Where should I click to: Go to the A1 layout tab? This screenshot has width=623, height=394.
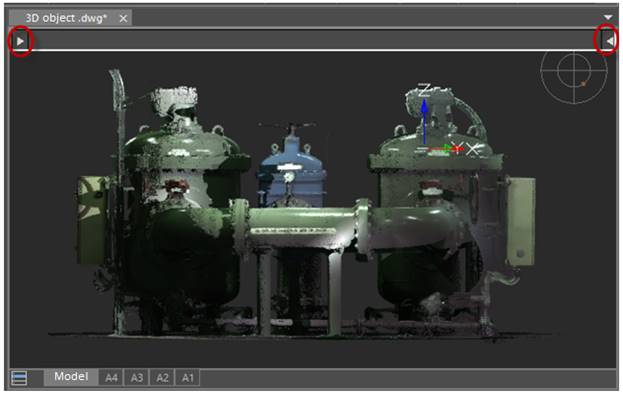(188, 377)
